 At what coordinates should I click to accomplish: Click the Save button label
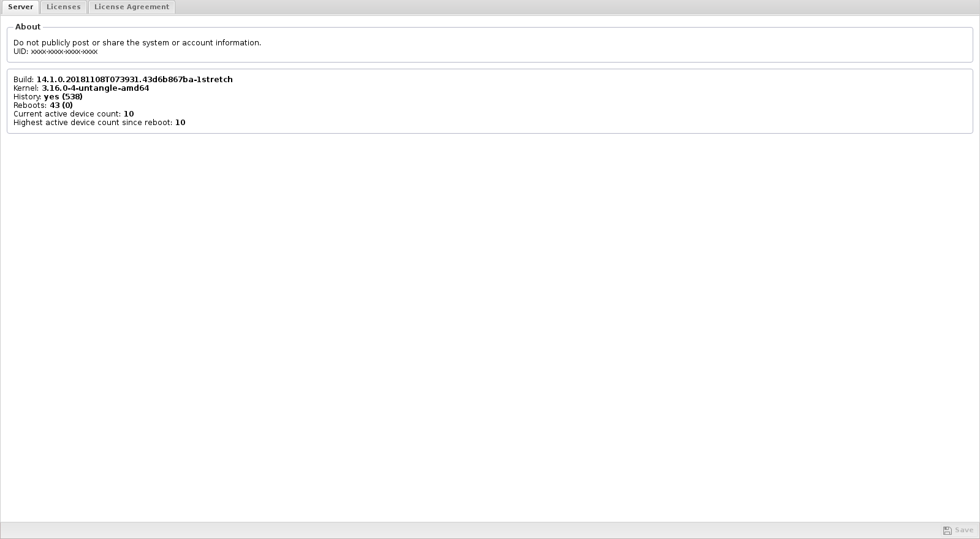(x=964, y=530)
